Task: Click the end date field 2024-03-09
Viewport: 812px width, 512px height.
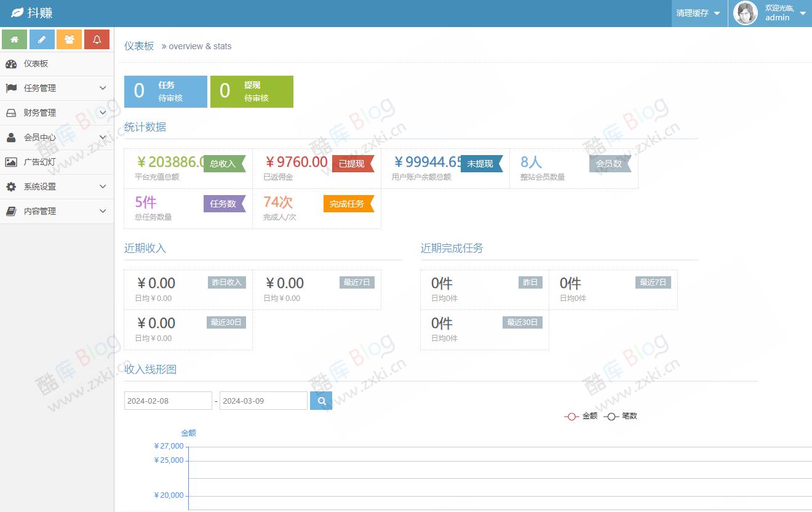Action: [263, 401]
